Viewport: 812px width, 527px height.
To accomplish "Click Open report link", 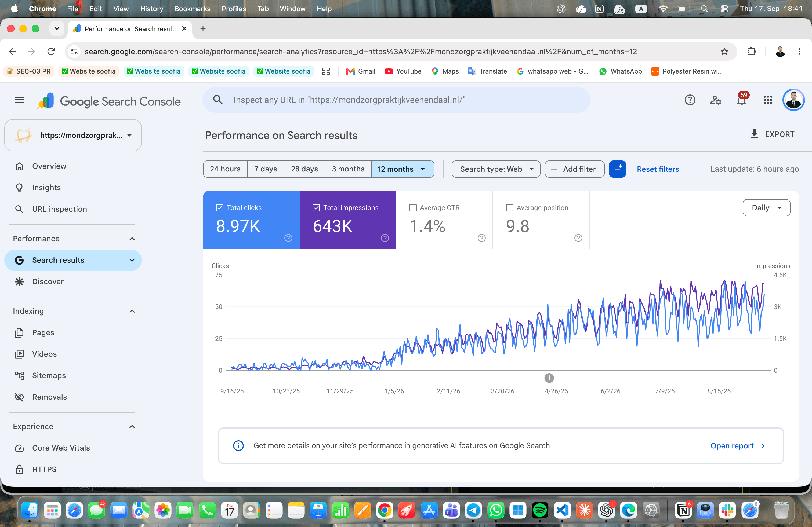I will (x=737, y=446).
